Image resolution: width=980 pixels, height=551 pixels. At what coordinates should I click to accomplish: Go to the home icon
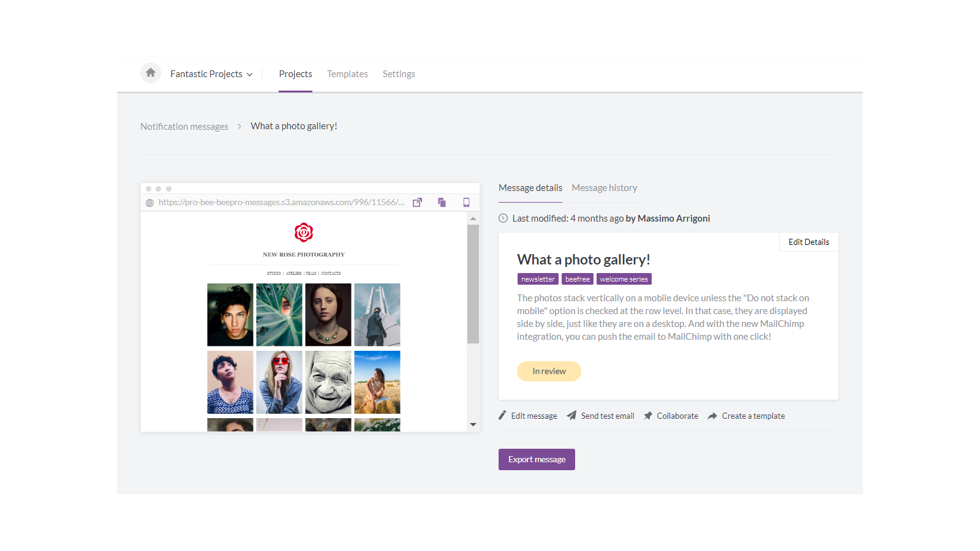point(151,73)
